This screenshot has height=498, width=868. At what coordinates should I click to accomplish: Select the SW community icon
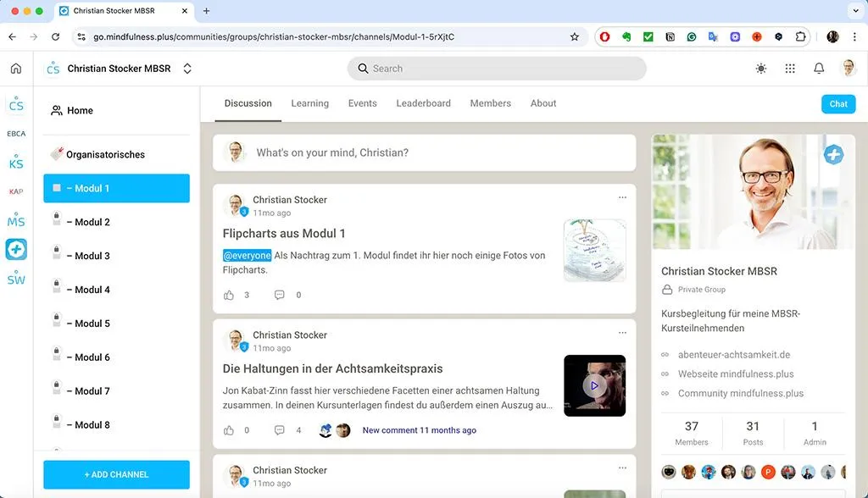tap(16, 279)
